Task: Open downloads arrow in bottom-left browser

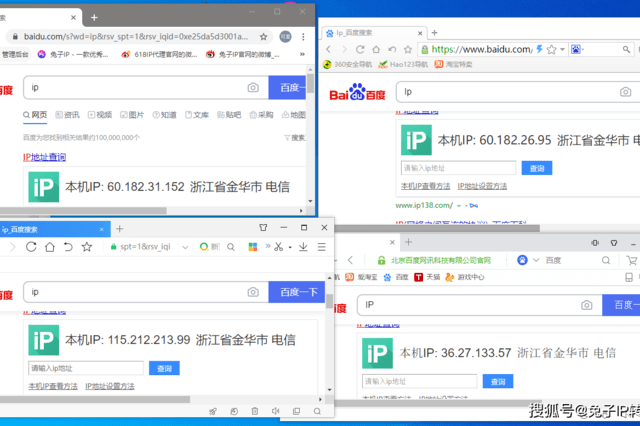Action: pos(303,247)
